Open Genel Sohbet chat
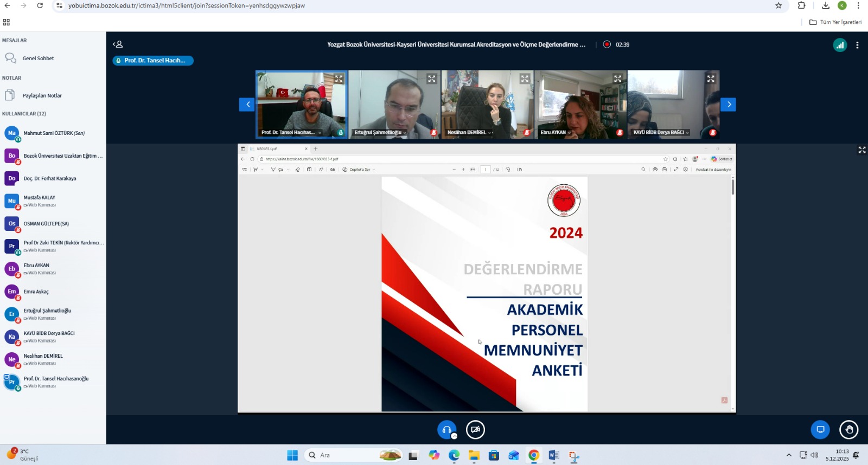 (38, 59)
